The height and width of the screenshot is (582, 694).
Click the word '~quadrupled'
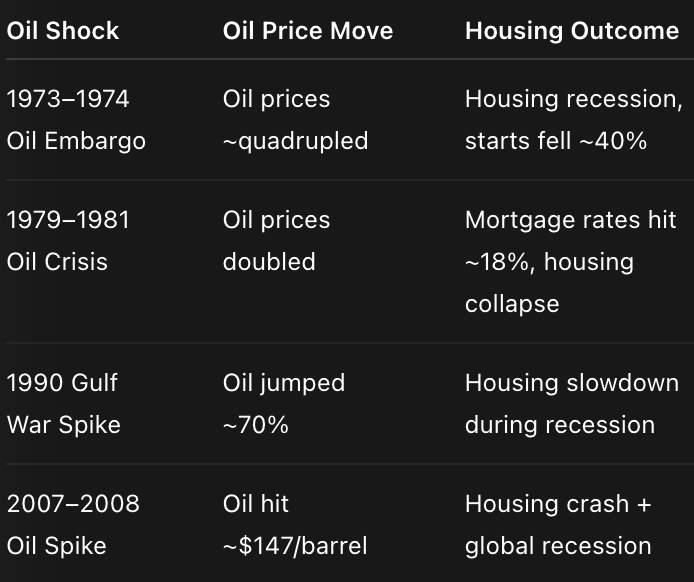(295, 141)
